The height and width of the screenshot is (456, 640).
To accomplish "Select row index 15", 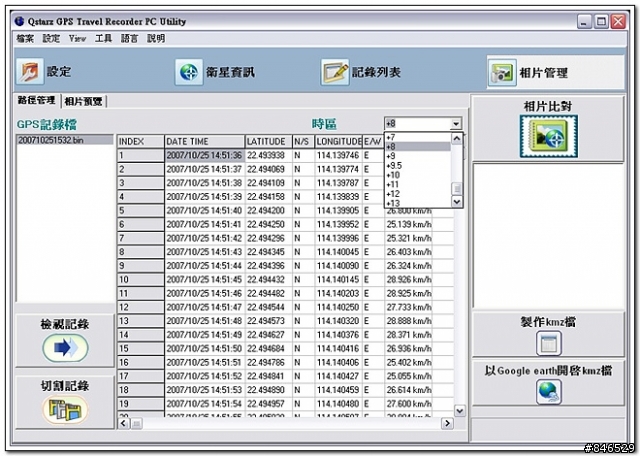I will [x=140, y=349].
